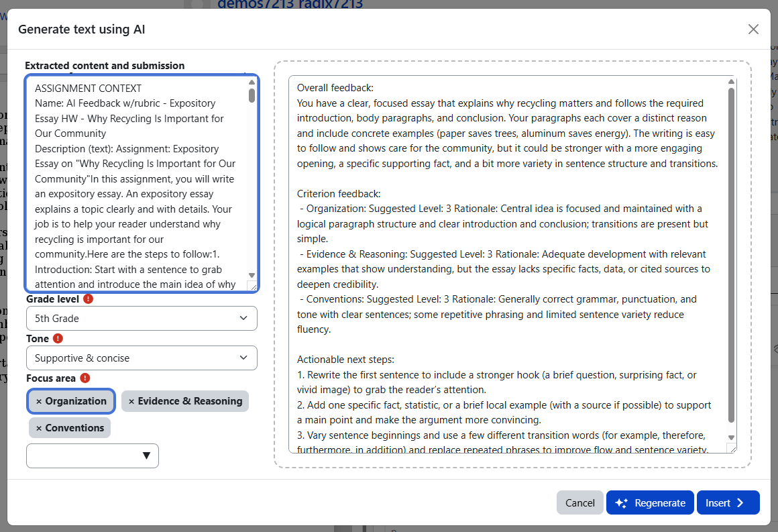Click the Tone required warning icon

(58, 339)
